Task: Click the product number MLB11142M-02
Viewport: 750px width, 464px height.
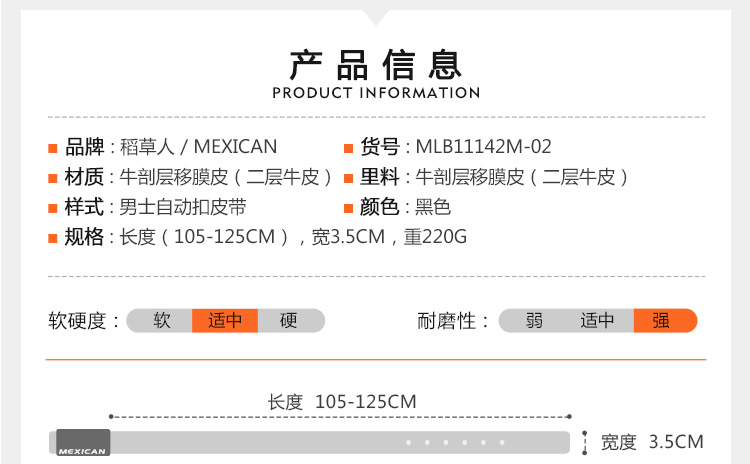Action: [x=483, y=147]
